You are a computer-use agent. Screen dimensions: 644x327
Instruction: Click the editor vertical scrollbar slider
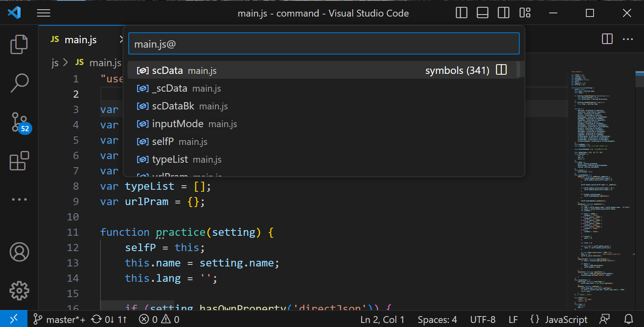click(640, 79)
